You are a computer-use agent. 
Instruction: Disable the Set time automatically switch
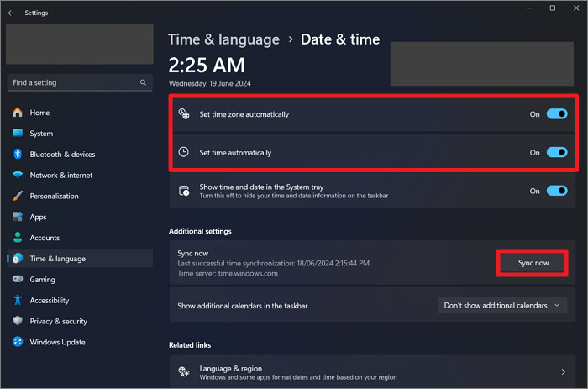tap(557, 153)
